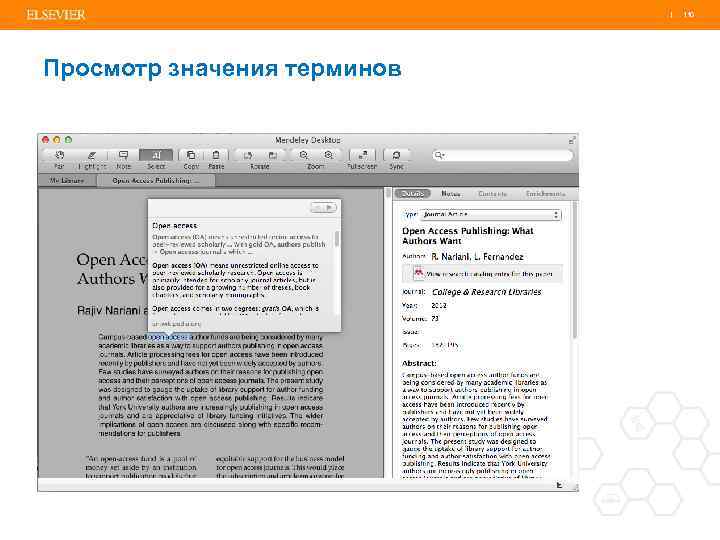Screen dimensions: 720x540
Task: Rotate the page clockwise
Action: point(272,155)
